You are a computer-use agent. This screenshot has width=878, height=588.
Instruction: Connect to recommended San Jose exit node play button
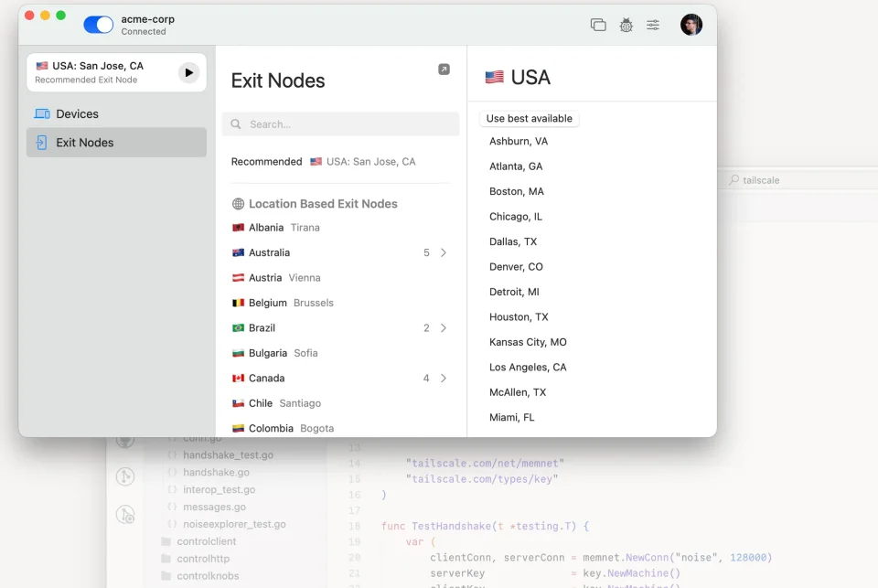pyautogui.click(x=188, y=72)
